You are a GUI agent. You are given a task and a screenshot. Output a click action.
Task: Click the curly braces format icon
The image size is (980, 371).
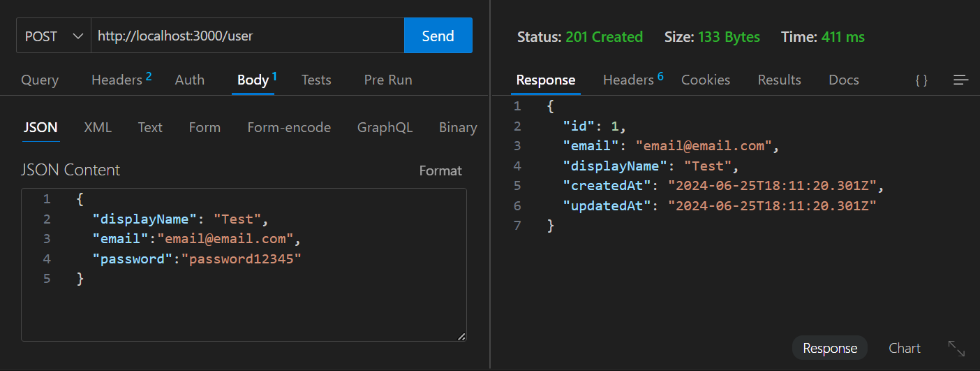[921, 80]
